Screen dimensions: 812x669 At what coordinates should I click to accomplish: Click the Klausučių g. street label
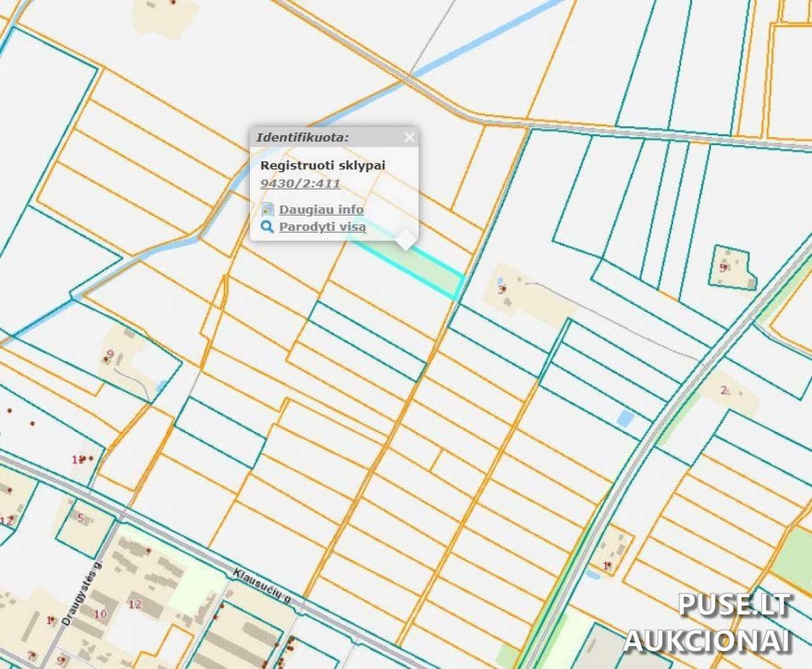(261, 584)
